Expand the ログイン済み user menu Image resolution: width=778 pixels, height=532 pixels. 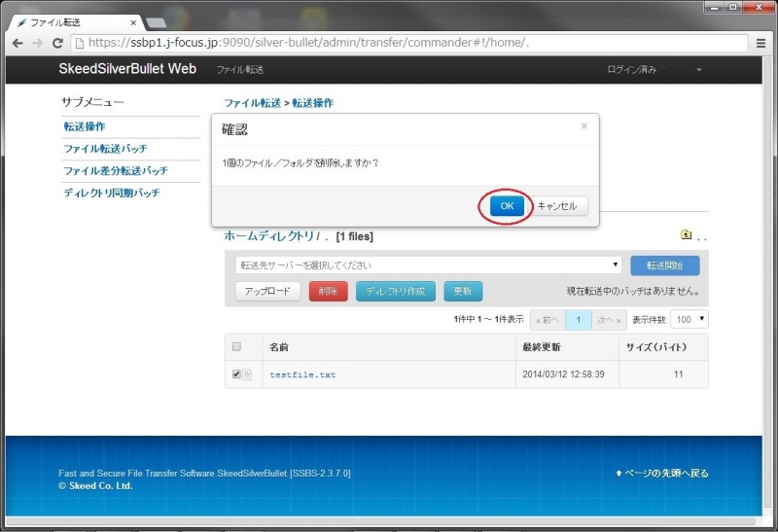[654, 70]
